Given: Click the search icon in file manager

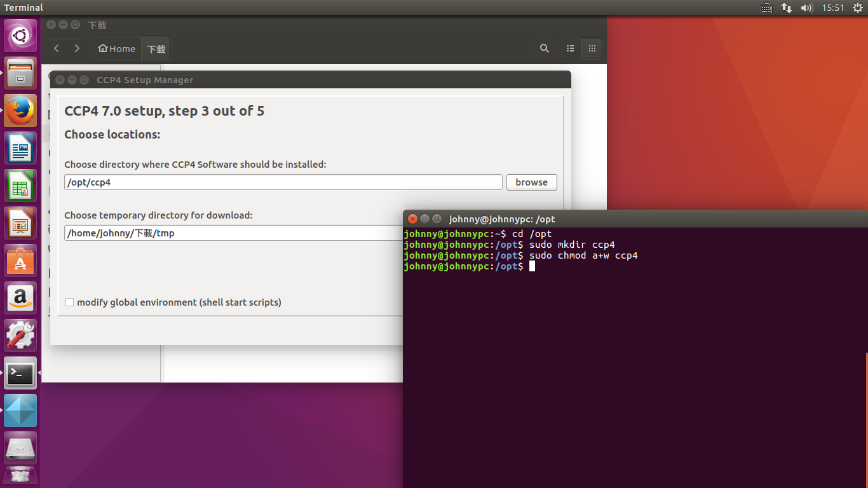Looking at the screenshot, I should click(x=544, y=48).
